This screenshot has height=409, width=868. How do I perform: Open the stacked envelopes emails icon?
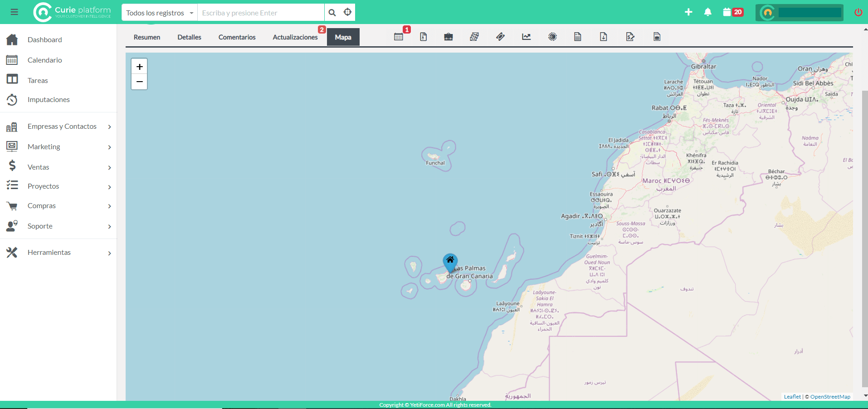(474, 37)
